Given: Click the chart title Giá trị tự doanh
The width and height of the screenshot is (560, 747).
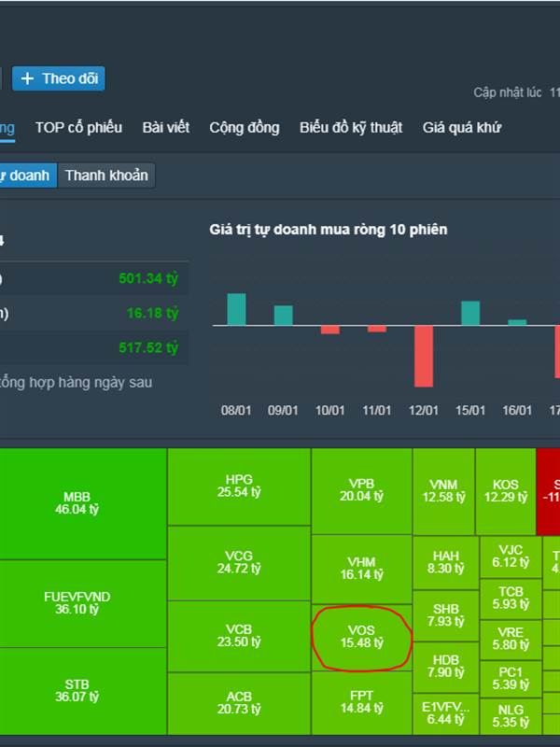Looking at the screenshot, I should coord(329,230).
